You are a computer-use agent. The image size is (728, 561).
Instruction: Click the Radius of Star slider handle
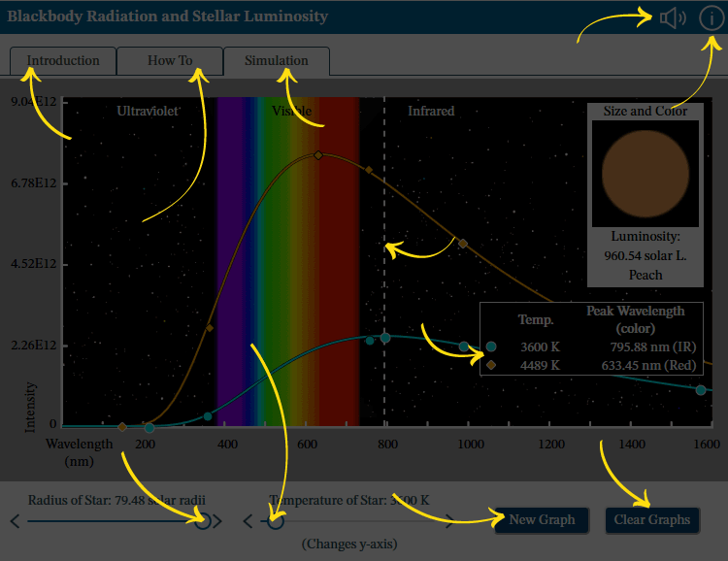[x=202, y=521]
